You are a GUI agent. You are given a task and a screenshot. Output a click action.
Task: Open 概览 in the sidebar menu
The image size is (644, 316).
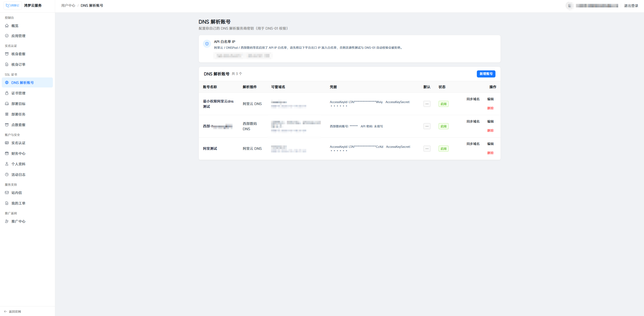[27, 26]
